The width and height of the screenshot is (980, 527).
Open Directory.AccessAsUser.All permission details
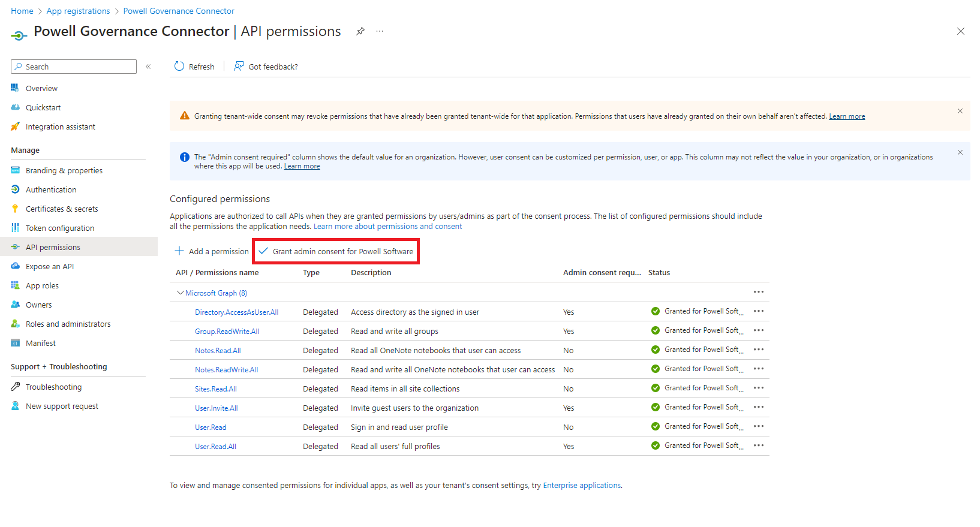tap(236, 312)
